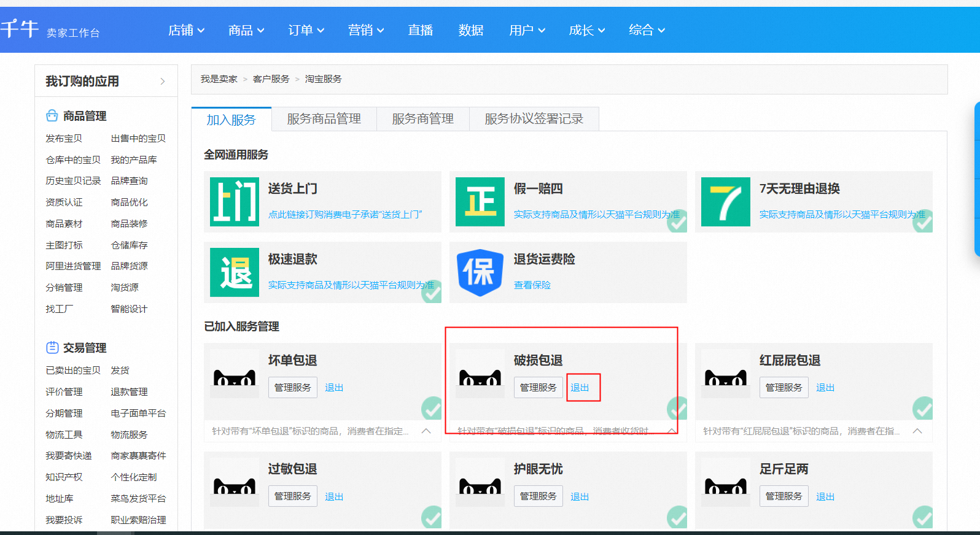980x535 pixels.
Task: Click the Tmall cat icon for 红屁屁包退
Action: pos(726,374)
